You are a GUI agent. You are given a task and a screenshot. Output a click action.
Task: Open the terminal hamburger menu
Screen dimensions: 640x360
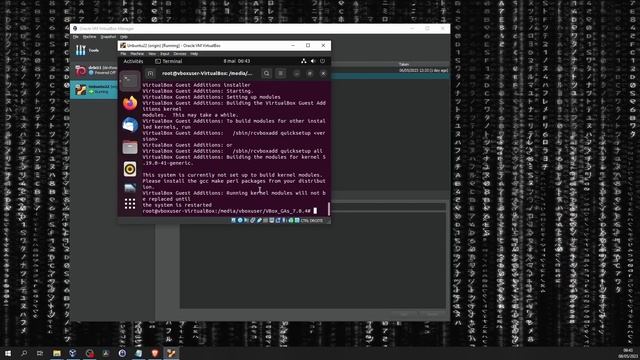coord(281,73)
